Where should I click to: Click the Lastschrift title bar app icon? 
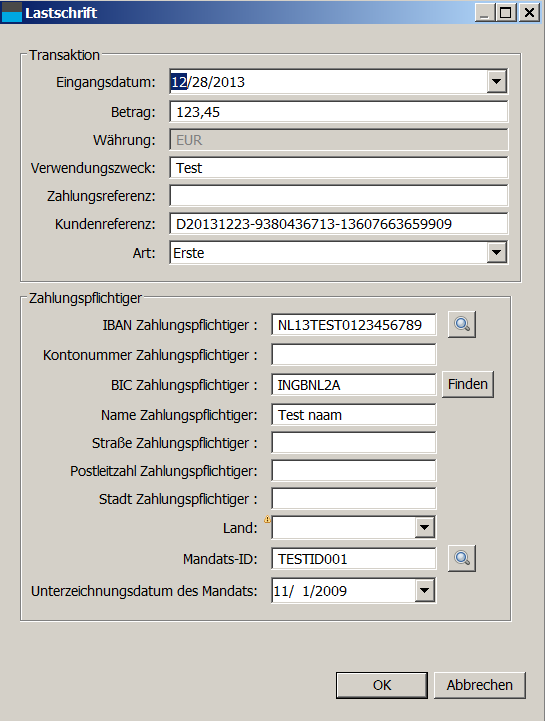11,12
